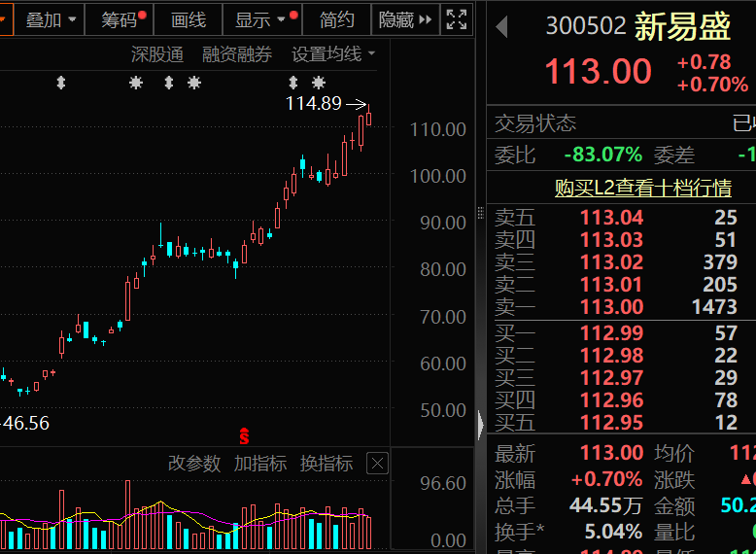
Task: Click the 购买L2查看十档行情 link
Action: [x=642, y=188]
